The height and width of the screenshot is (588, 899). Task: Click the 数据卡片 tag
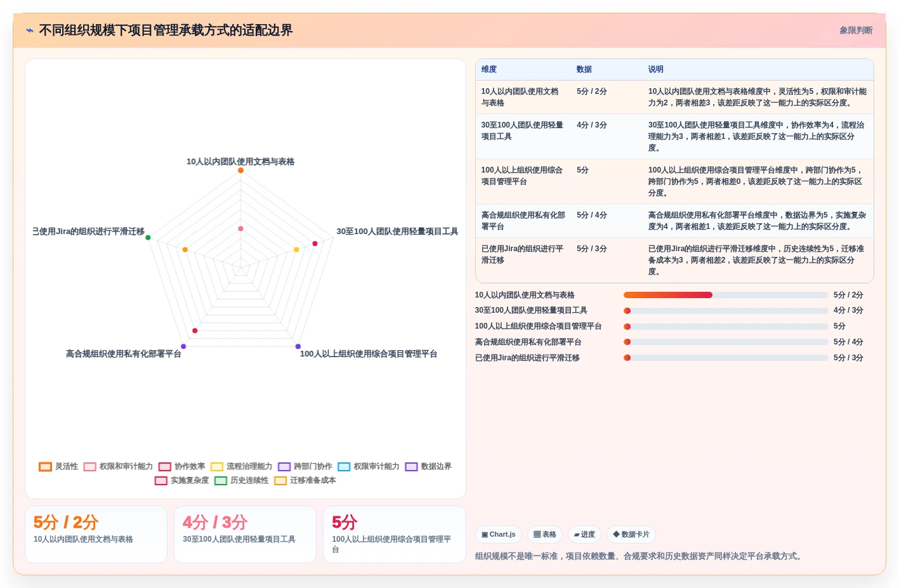pyautogui.click(x=631, y=535)
